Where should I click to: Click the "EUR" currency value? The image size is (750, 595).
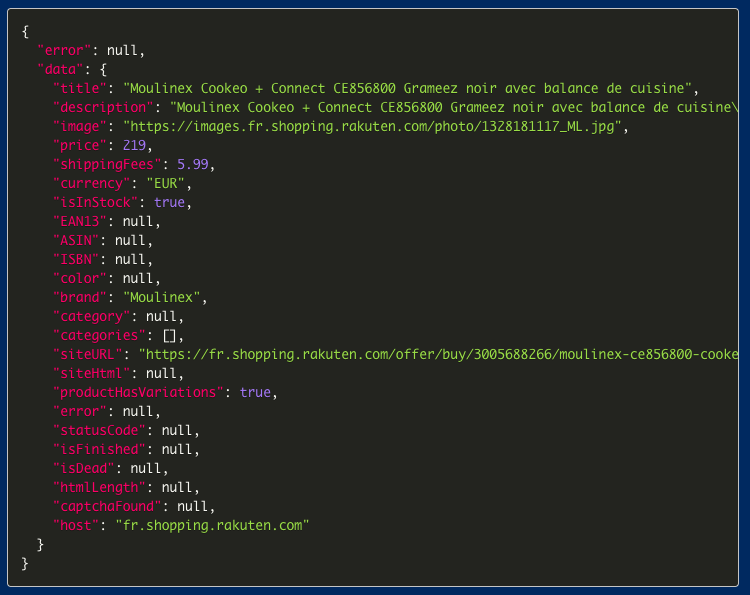(165, 184)
